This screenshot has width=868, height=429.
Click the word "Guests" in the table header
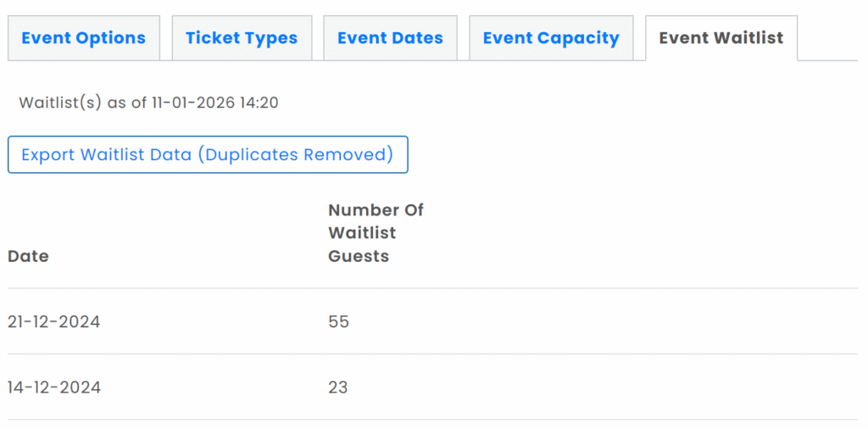click(359, 256)
